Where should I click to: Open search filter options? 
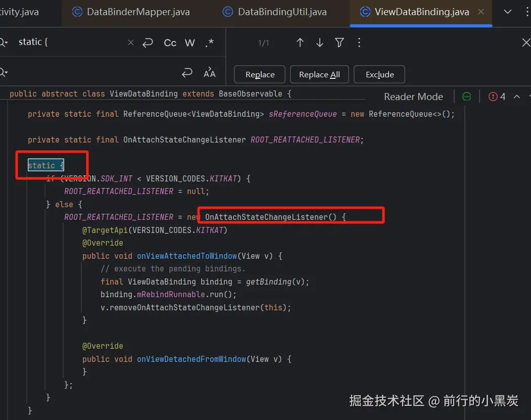pyautogui.click(x=340, y=42)
